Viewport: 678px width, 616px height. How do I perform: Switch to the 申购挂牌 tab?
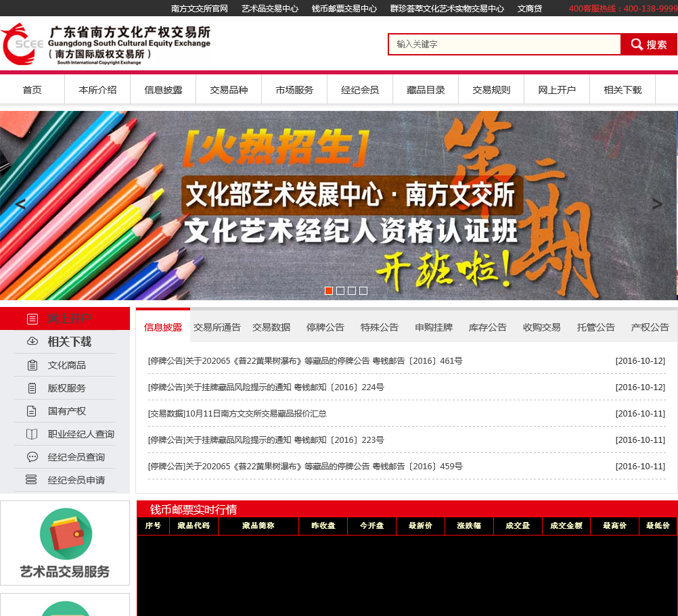(434, 327)
